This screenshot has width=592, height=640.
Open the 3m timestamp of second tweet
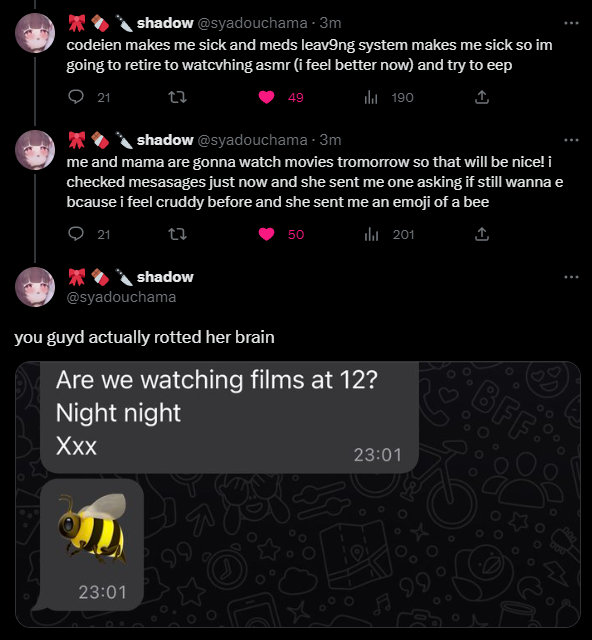tap(330, 140)
